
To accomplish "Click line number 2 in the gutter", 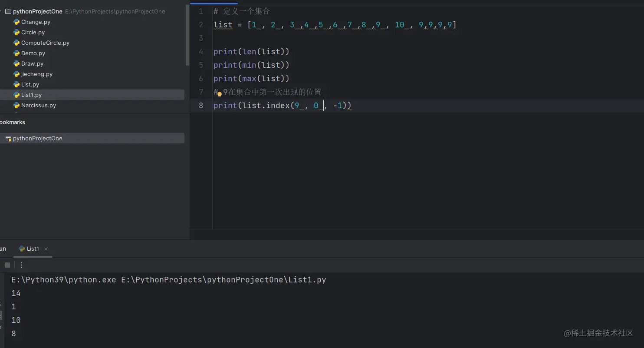I will (x=201, y=25).
